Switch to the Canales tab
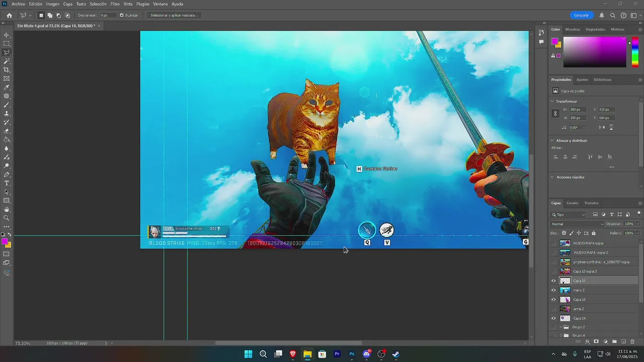This screenshot has width=644, height=362. click(573, 203)
